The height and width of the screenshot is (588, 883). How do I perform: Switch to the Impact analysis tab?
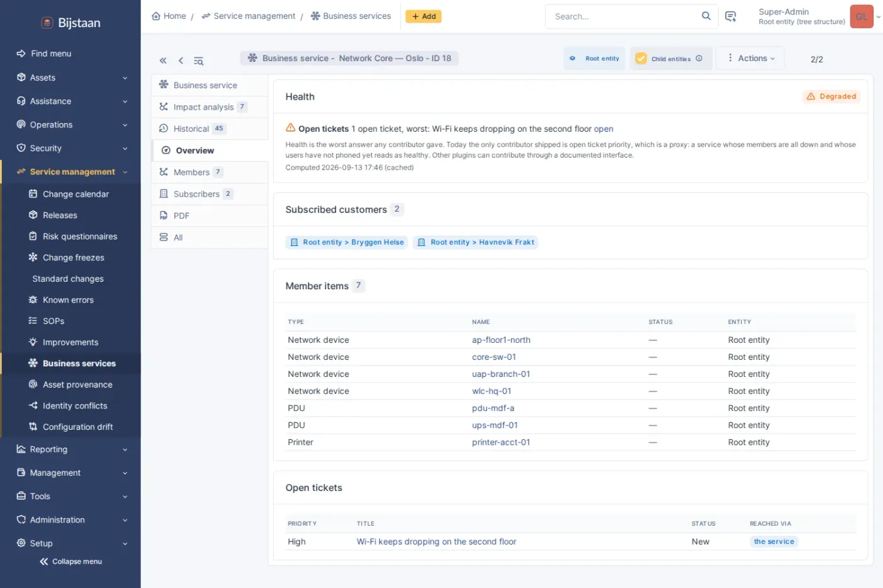[209, 107]
